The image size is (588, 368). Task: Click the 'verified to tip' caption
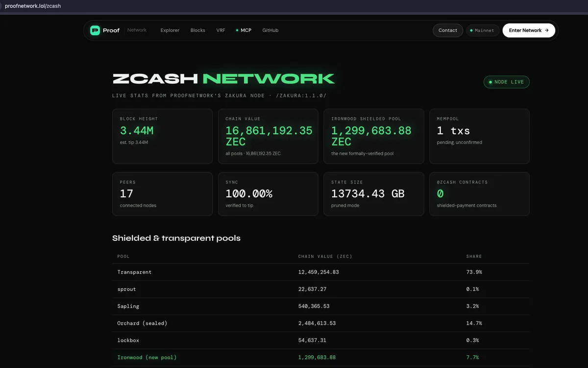(239, 206)
